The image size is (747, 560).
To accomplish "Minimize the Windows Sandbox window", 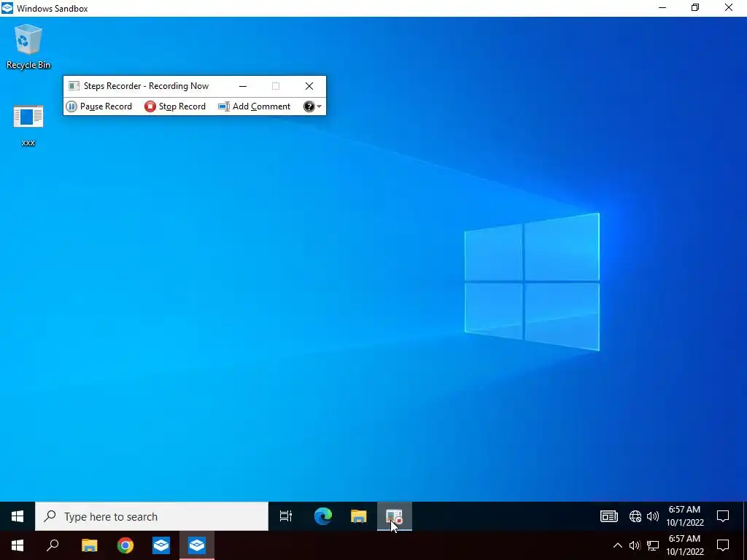I will coord(662,7).
